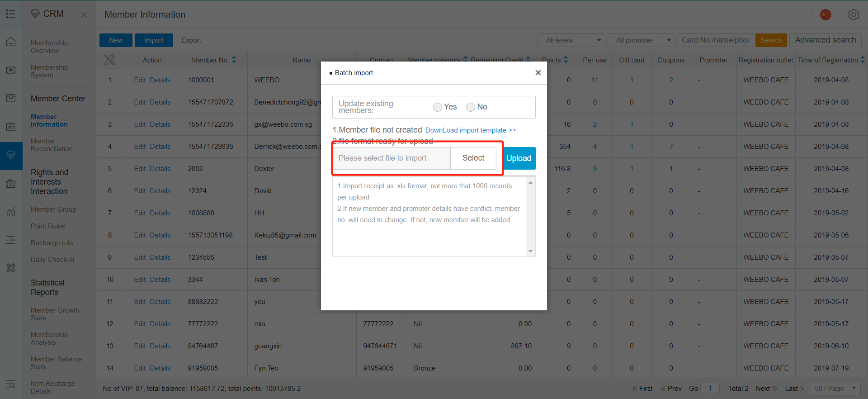Click the orange Search button
Screen dimensions: 868x399
771,40
